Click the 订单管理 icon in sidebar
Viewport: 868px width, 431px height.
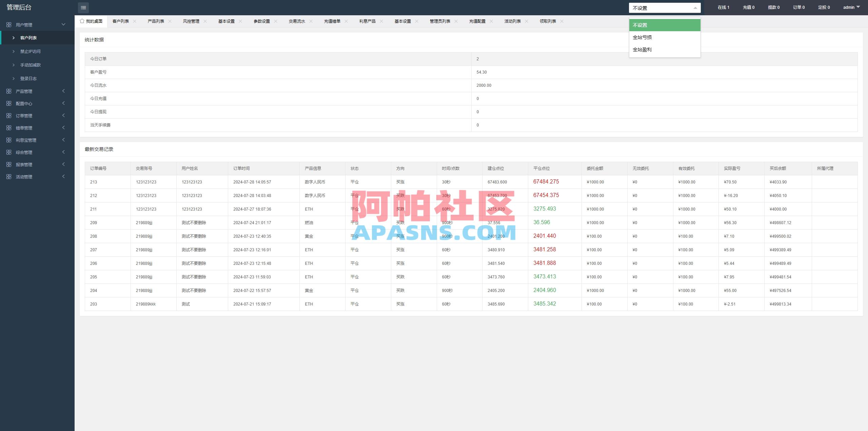pos(9,115)
